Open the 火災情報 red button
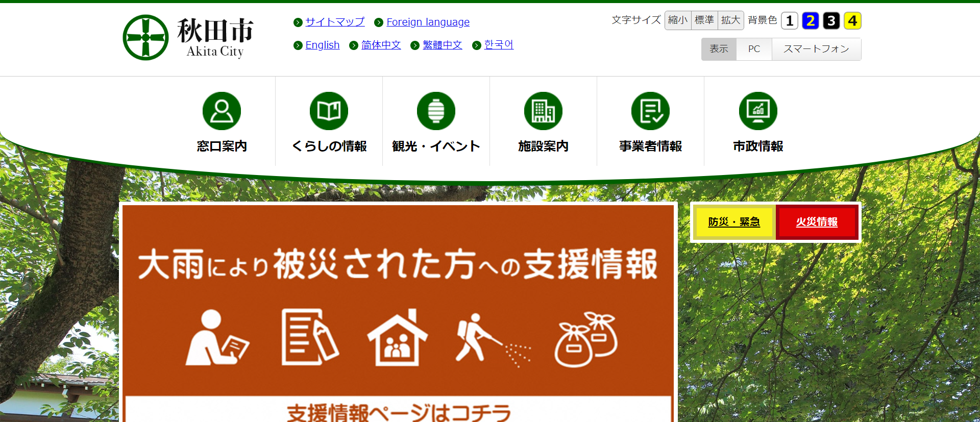 click(817, 222)
